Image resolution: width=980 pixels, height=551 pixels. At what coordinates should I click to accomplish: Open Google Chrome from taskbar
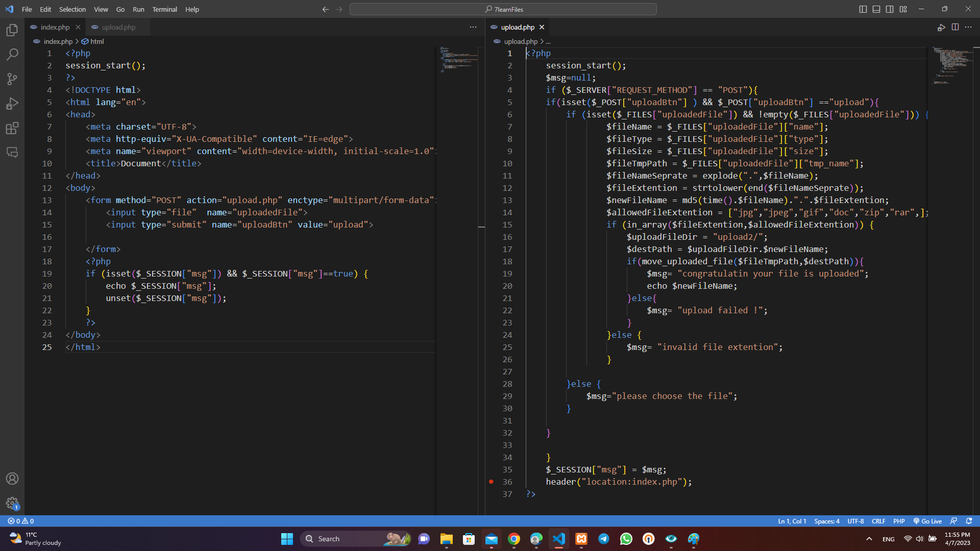tap(514, 539)
